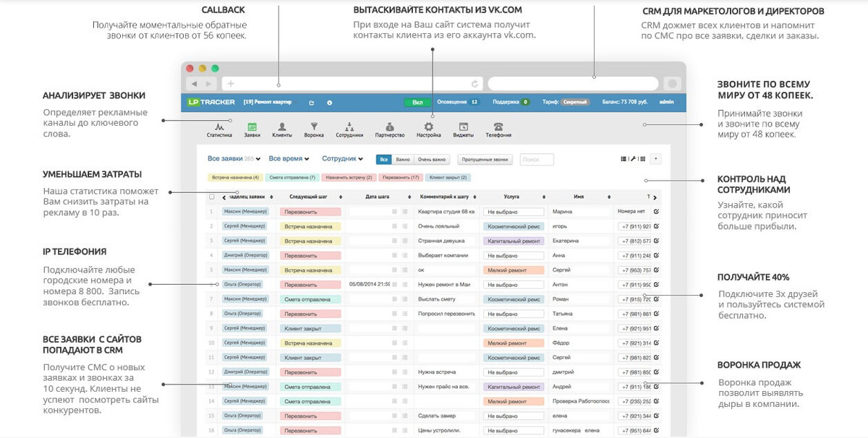Click the Пропущенные звонки button
This screenshot has height=438, width=868.
click(x=485, y=159)
